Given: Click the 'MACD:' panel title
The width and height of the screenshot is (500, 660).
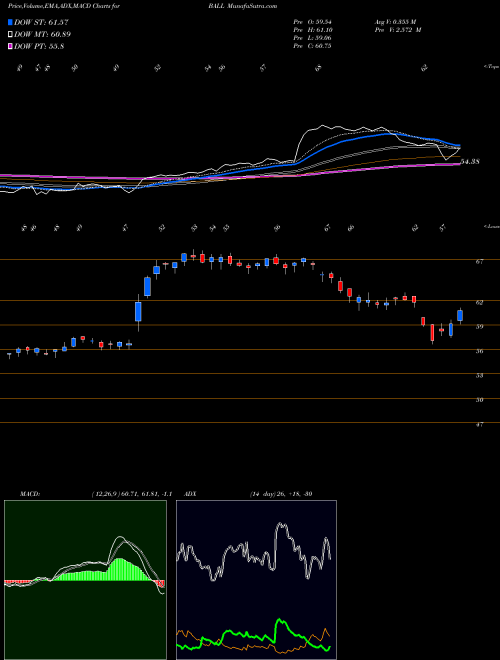Looking at the screenshot, I should coord(30,494).
